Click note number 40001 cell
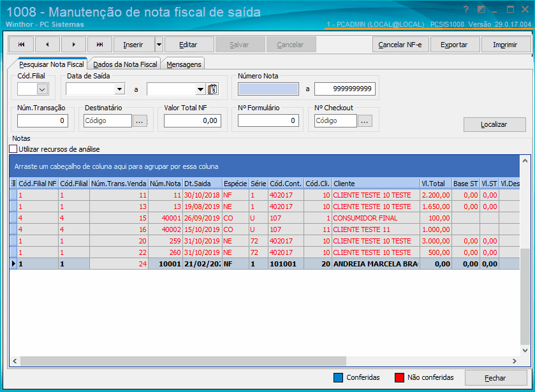 pos(166,218)
